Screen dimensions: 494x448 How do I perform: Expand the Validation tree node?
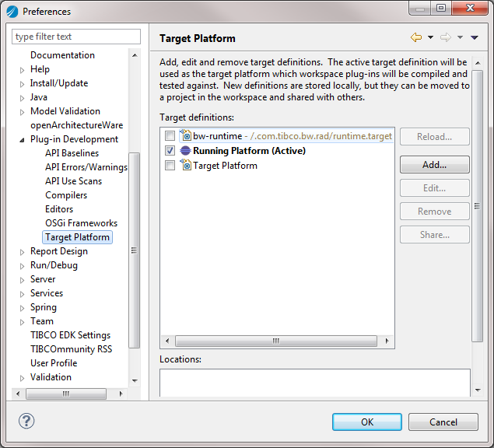point(22,378)
